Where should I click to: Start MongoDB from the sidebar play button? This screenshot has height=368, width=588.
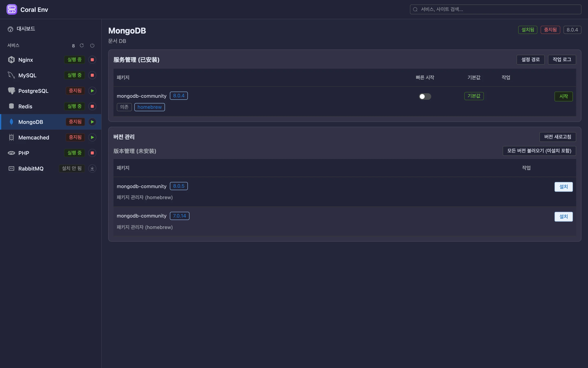click(92, 122)
